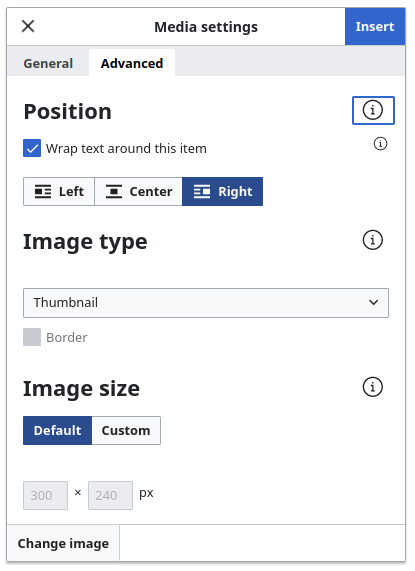Switch to the General tab

click(48, 63)
